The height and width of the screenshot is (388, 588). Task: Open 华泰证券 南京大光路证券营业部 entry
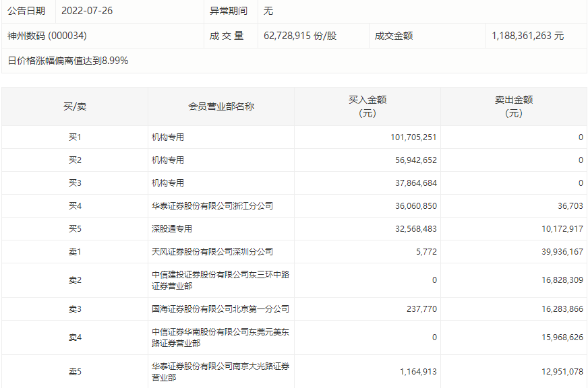point(220,372)
